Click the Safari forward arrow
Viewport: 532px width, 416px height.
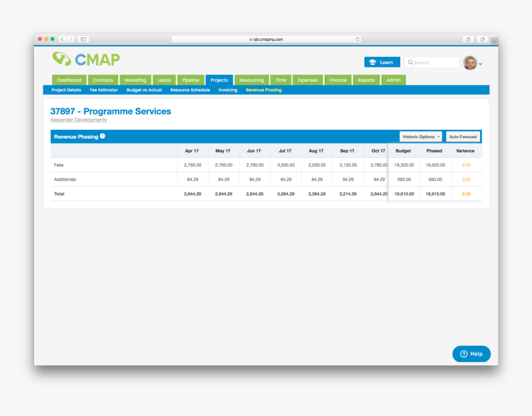(x=71, y=39)
